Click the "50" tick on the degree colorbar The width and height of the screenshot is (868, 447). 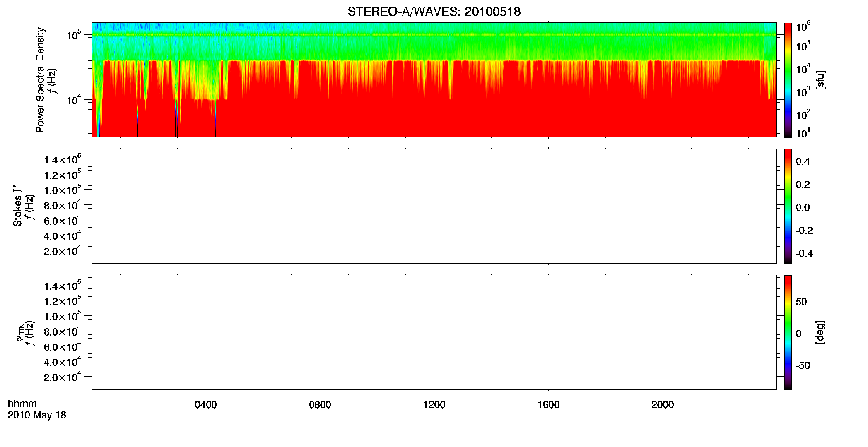(801, 302)
